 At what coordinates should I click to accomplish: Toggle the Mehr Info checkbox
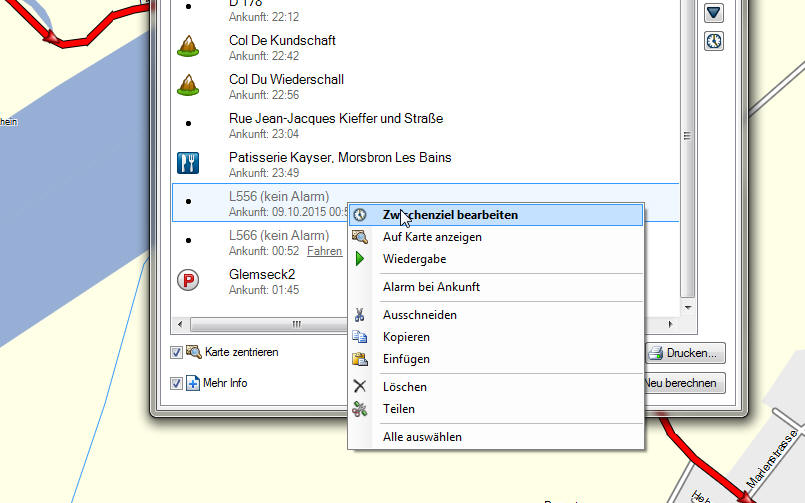pyautogui.click(x=176, y=383)
